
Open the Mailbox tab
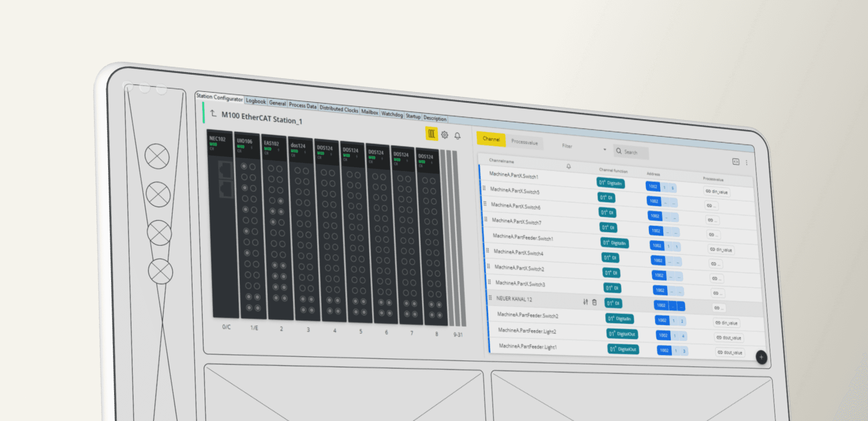pos(370,112)
